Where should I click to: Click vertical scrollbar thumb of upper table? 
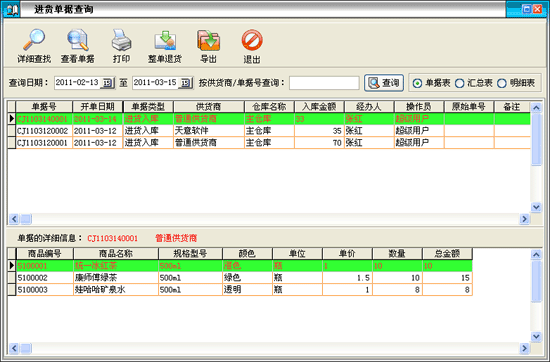point(536,139)
